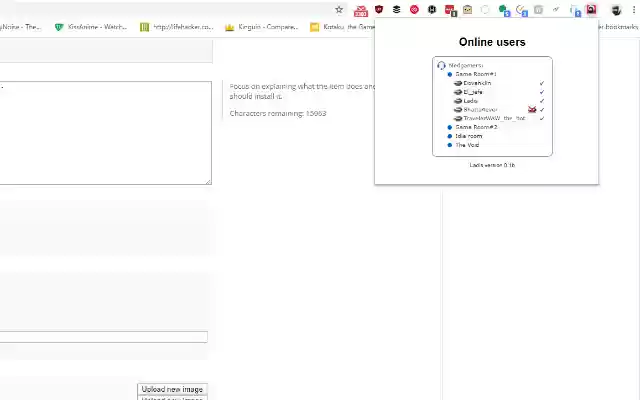Screen dimensions: 640x400
Task: Click the user icon next to Dovahkiin
Action: [x=458, y=83]
